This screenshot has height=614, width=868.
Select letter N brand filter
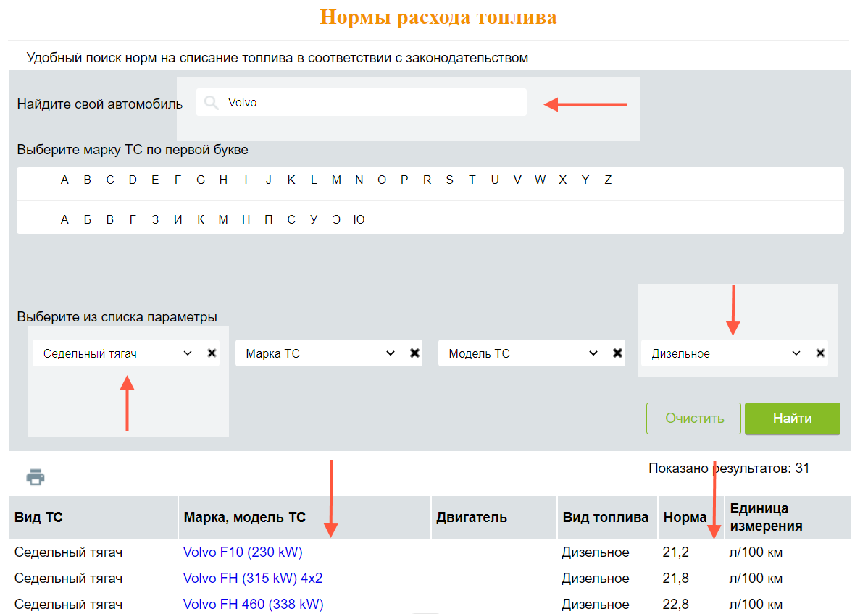coord(359,180)
